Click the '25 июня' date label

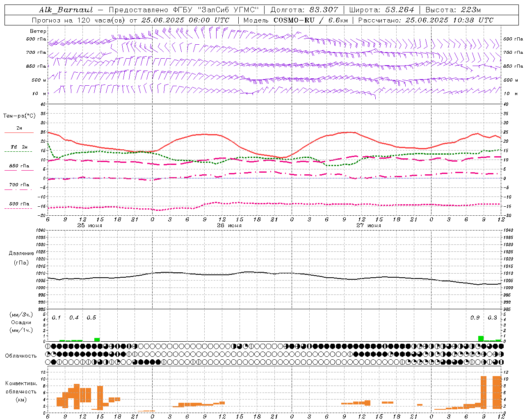pyautogui.click(x=90, y=226)
